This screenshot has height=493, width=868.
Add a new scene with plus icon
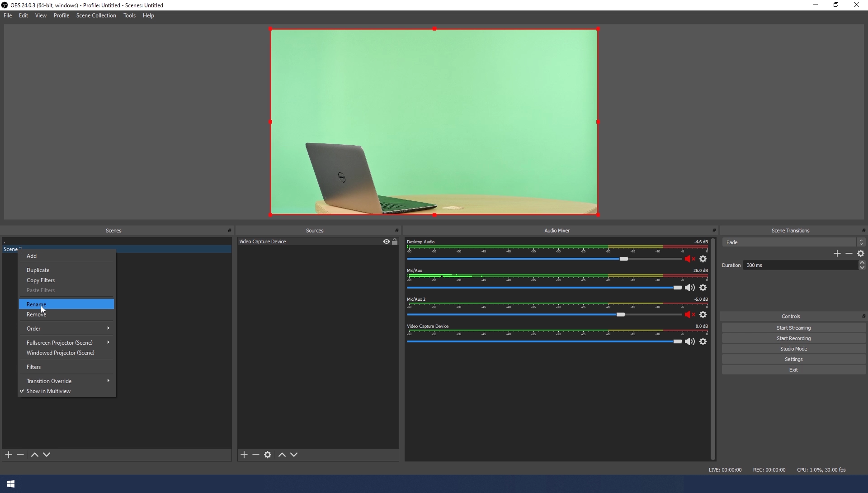click(x=9, y=455)
